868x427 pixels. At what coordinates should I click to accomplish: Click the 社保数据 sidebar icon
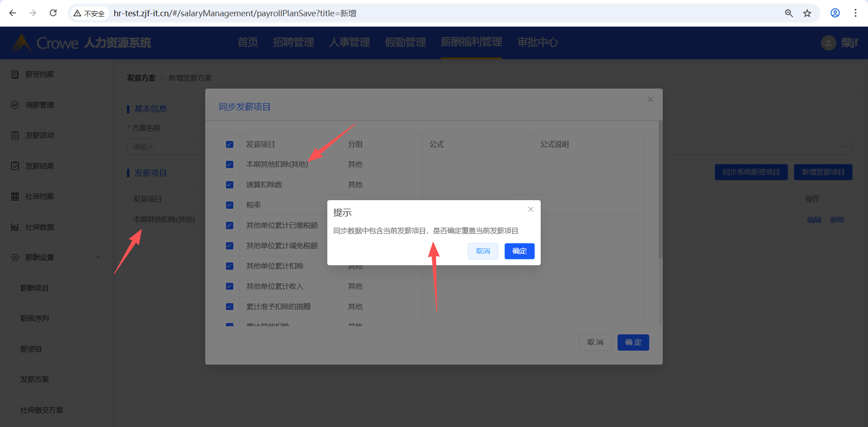pyautogui.click(x=15, y=227)
